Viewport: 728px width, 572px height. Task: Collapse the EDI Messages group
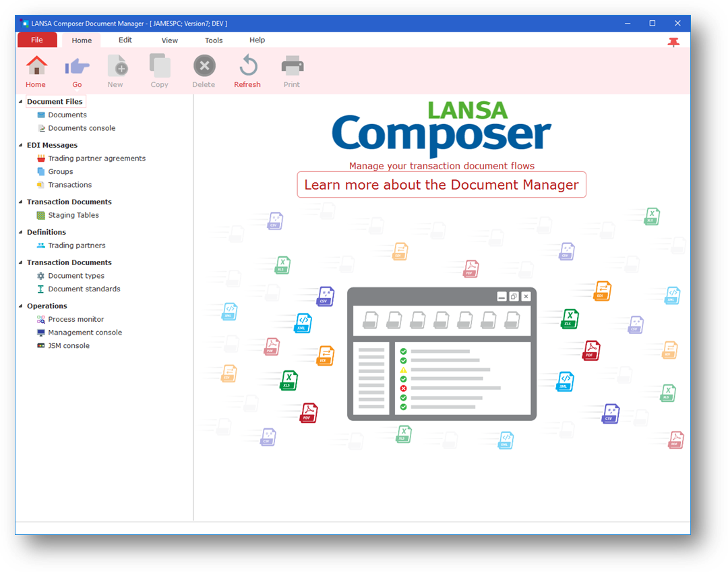tap(20, 145)
